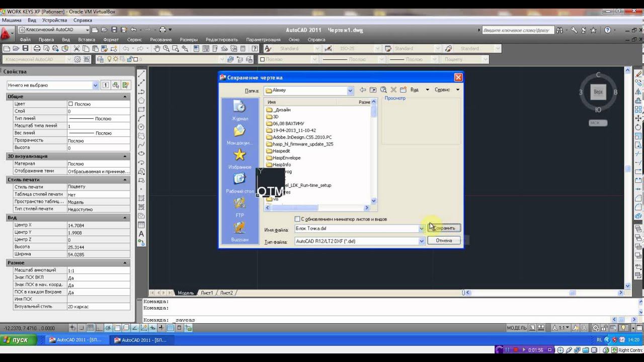Toggle the model space МОДЕЛЬ status button
Image resolution: width=644 pixels, height=362 pixels.
[x=517, y=328]
